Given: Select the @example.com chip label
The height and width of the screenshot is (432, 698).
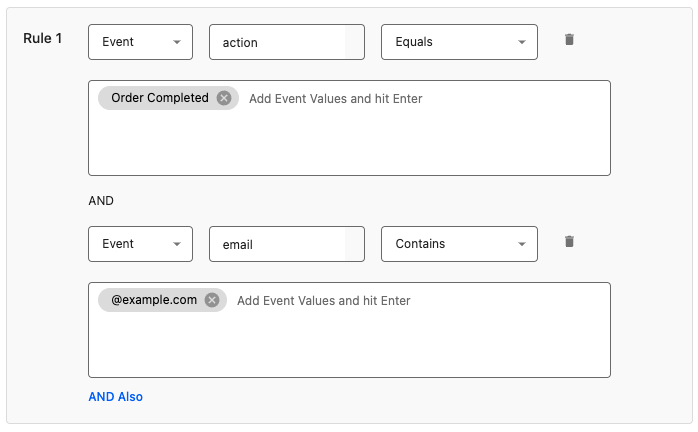Looking at the screenshot, I should point(154,300).
